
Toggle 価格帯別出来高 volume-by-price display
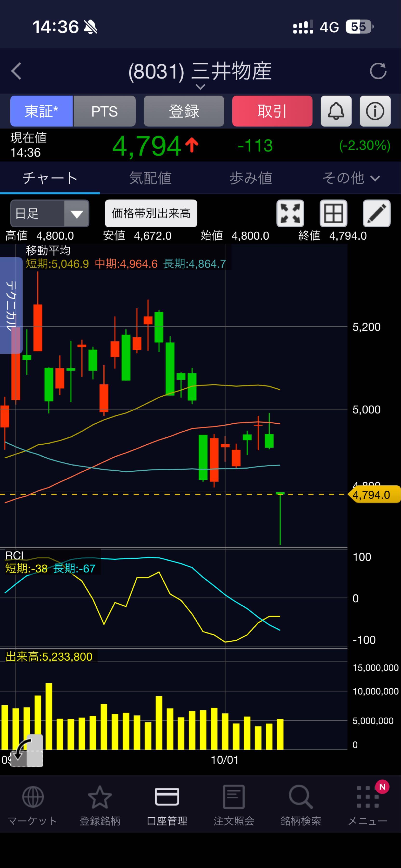(151, 213)
